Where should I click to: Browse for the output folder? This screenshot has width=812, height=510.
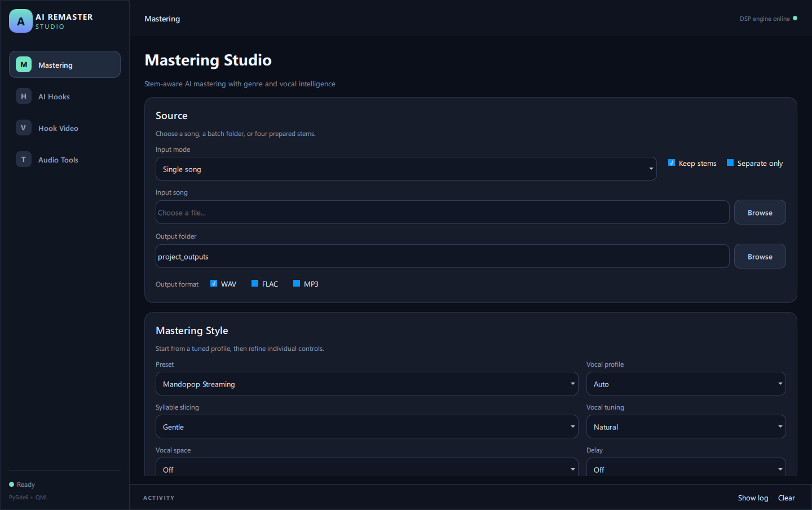(760, 256)
